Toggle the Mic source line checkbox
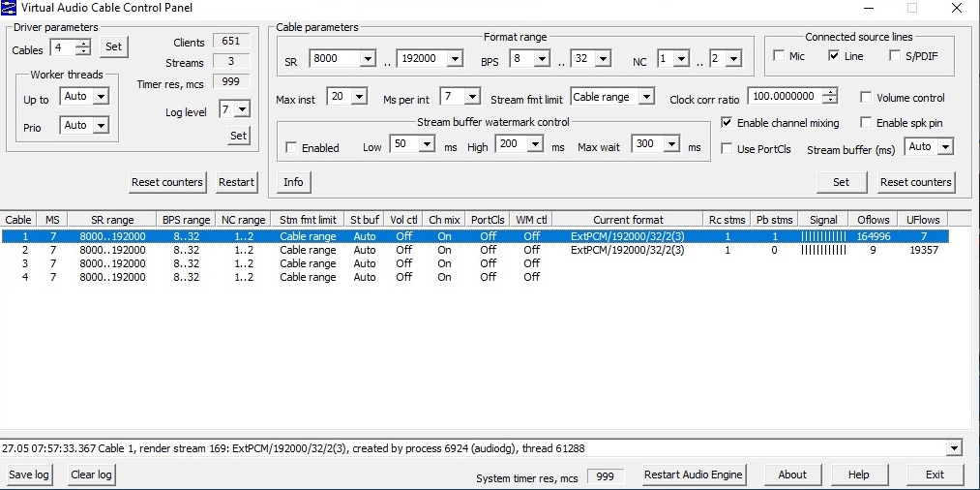 pyautogui.click(x=779, y=56)
